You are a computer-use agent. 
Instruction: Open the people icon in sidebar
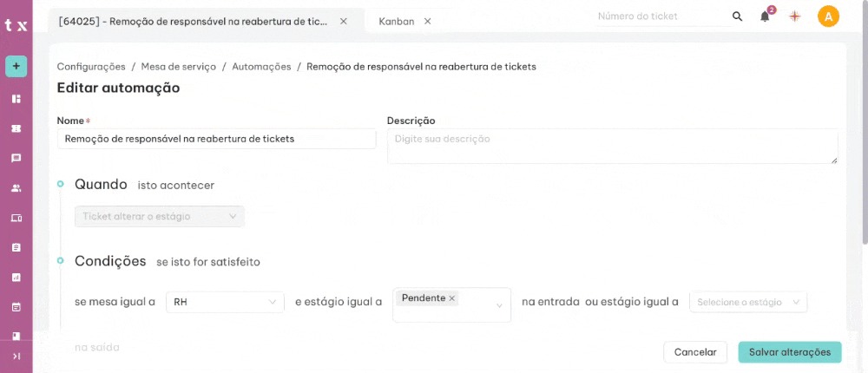16,188
